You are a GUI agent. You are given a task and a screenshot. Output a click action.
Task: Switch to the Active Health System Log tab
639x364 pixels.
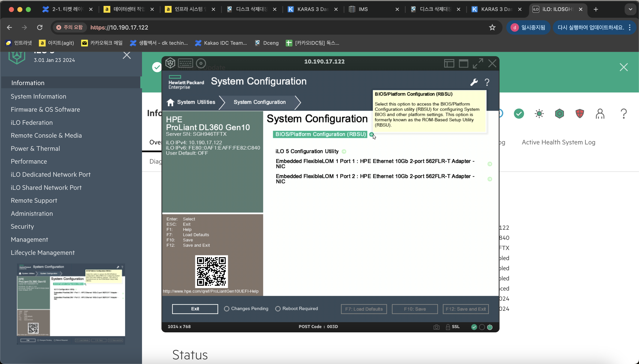click(558, 142)
